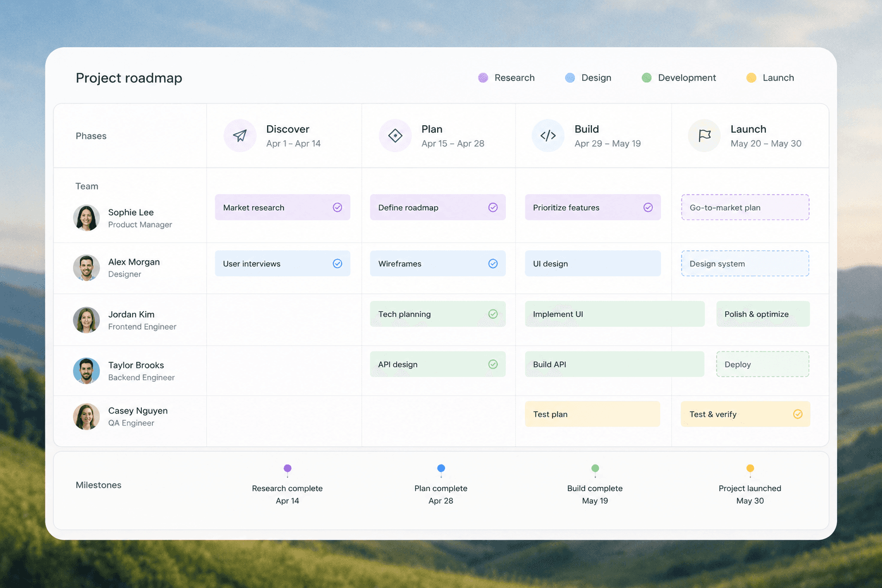Viewport: 882px width, 588px height.
Task: Click the 'Product Manager' role label
Action: pos(140,225)
